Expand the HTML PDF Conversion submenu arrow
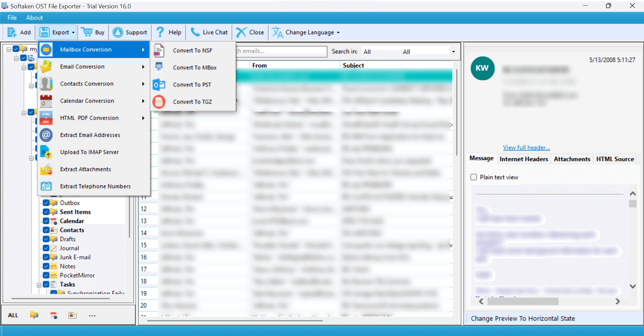644x336 pixels. tap(143, 118)
